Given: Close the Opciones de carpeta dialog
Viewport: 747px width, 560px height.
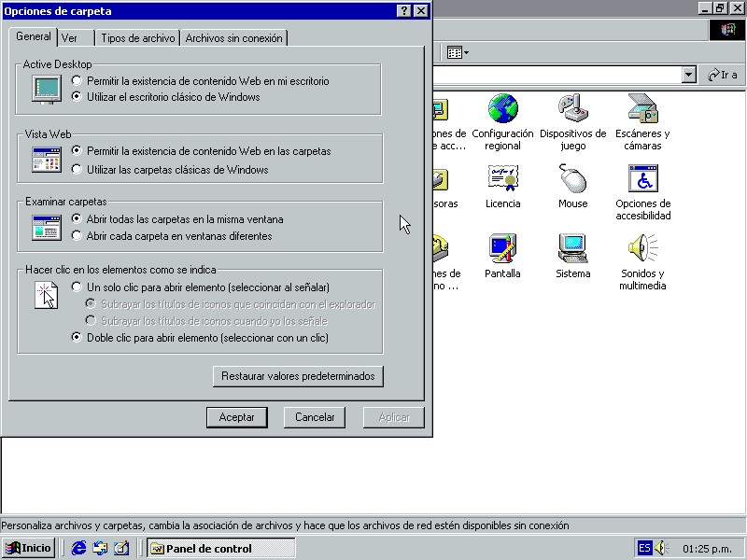Looking at the screenshot, I should coord(421,11).
